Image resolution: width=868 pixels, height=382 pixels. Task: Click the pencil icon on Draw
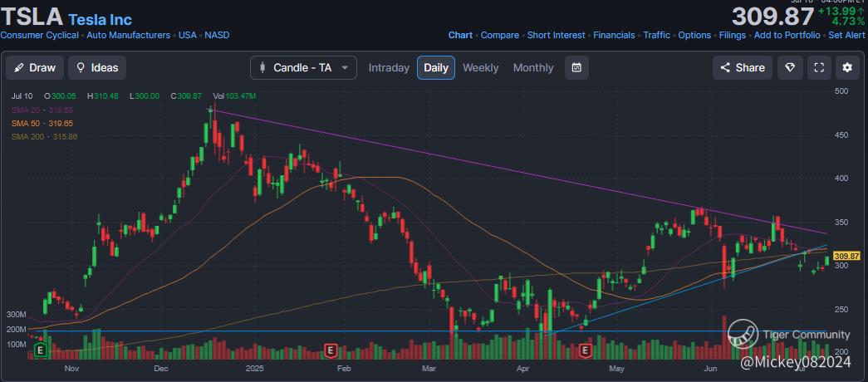19,67
